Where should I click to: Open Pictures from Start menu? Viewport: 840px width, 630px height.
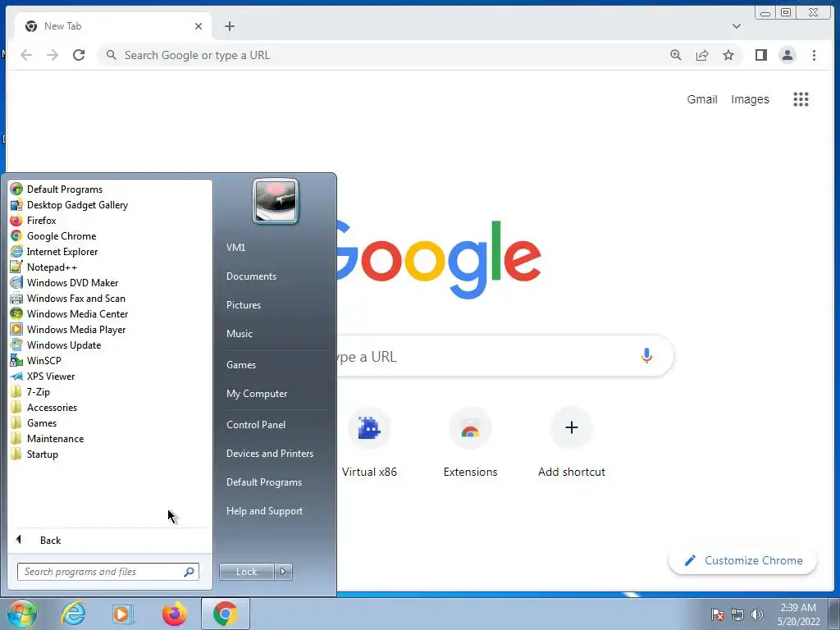tap(243, 305)
